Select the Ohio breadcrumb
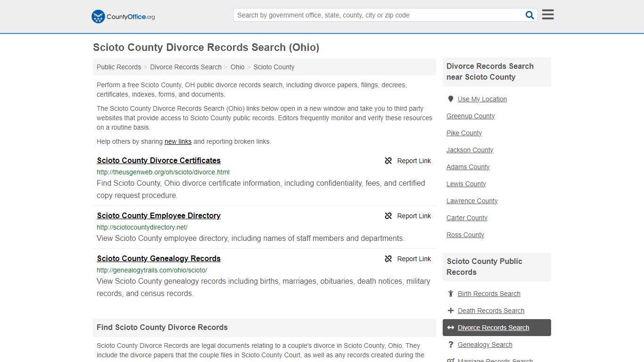Image resolution: width=644 pixels, height=362 pixels. (238, 67)
